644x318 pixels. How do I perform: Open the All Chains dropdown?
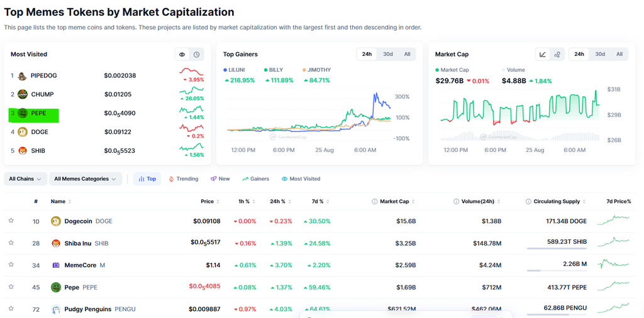(25, 179)
